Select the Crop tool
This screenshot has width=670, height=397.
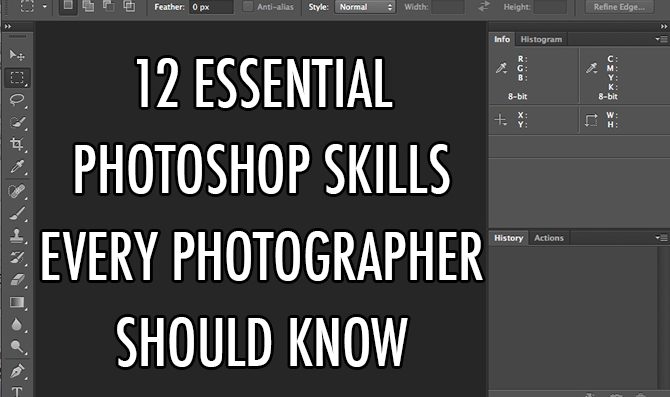pyautogui.click(x=17, y=144)
